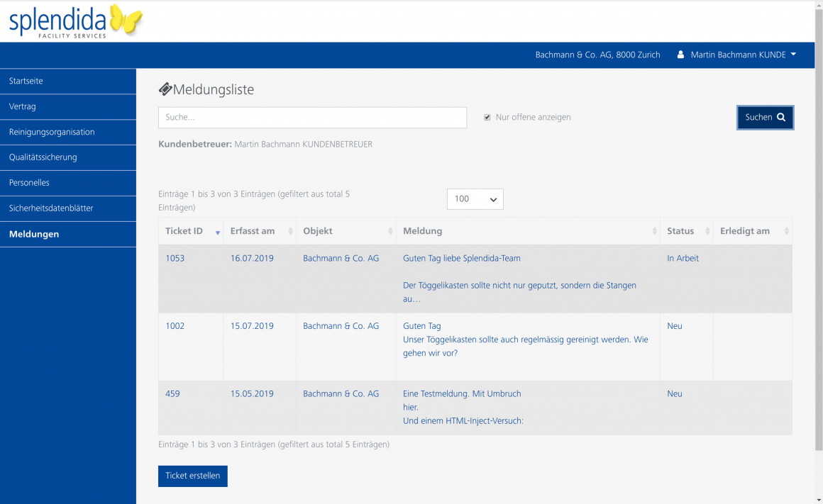Click Neu status of ticket 459

675,393
